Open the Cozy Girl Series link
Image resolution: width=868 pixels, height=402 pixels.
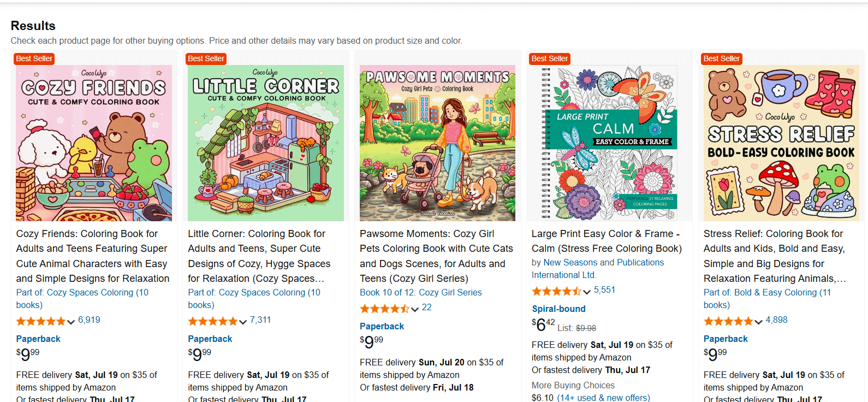(x=450, y=293)
